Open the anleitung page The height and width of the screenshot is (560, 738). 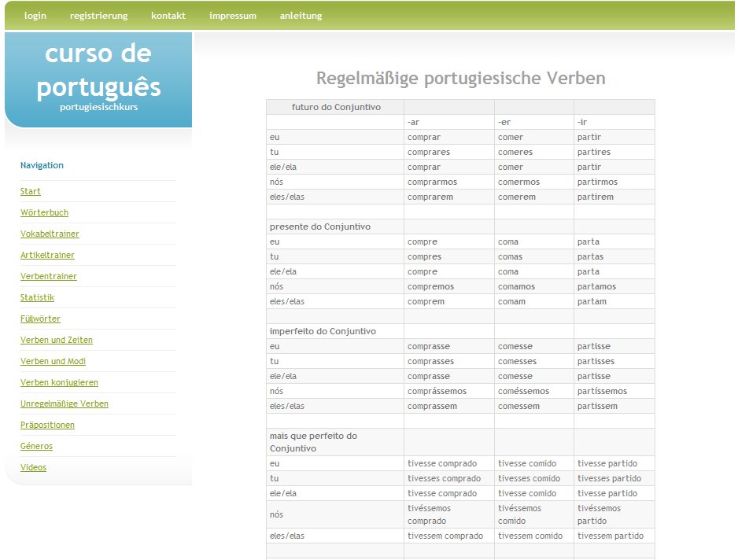[x=301, y=16]
